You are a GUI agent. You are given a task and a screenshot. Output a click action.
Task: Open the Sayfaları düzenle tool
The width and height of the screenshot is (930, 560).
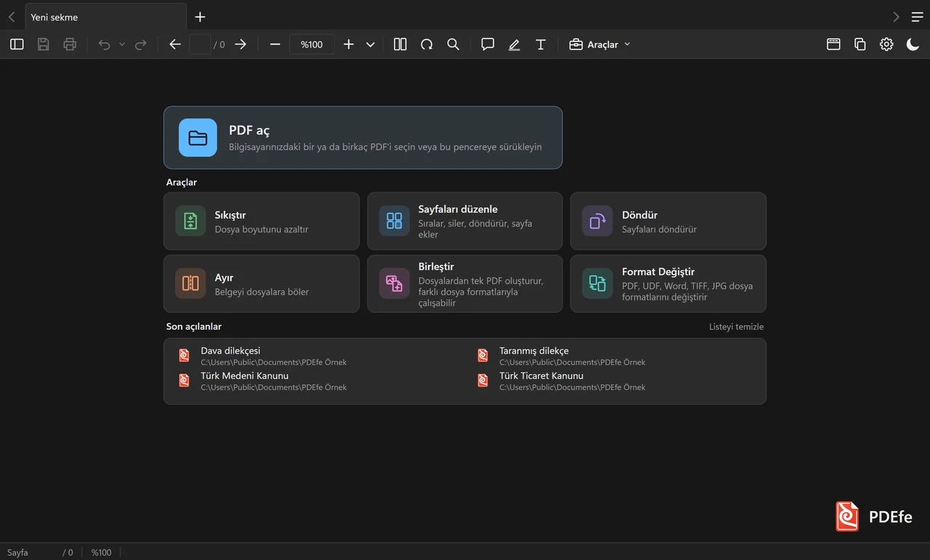point(465,221)
